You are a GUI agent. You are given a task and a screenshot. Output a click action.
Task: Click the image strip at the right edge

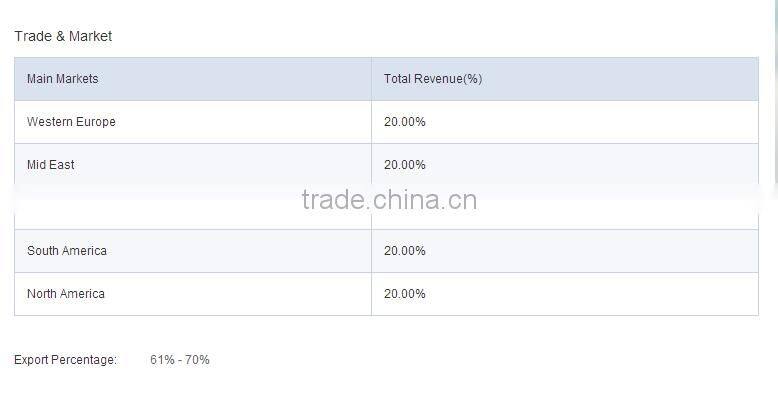click(x=775, y=90)
